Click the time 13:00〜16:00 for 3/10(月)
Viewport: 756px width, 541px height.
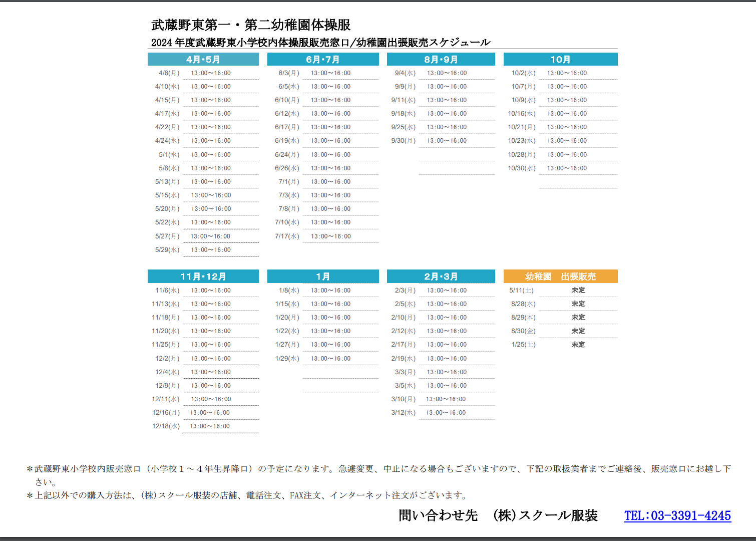[x=446, y=399]
